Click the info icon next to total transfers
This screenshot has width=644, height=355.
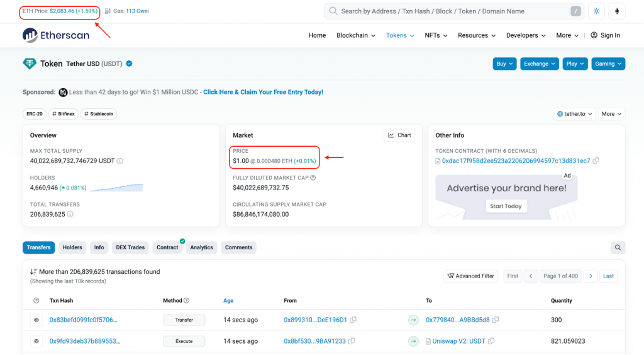pyautogui.click(x=70, y=214)
